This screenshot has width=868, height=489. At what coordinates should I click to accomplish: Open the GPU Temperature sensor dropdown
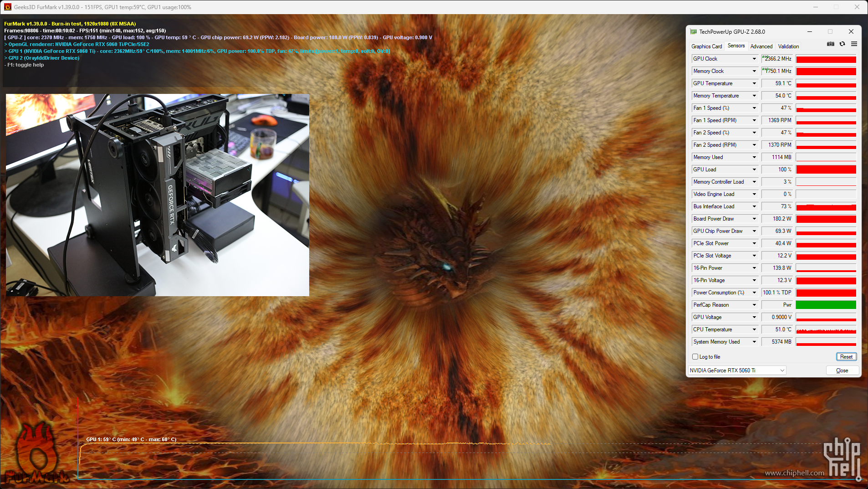754,83
